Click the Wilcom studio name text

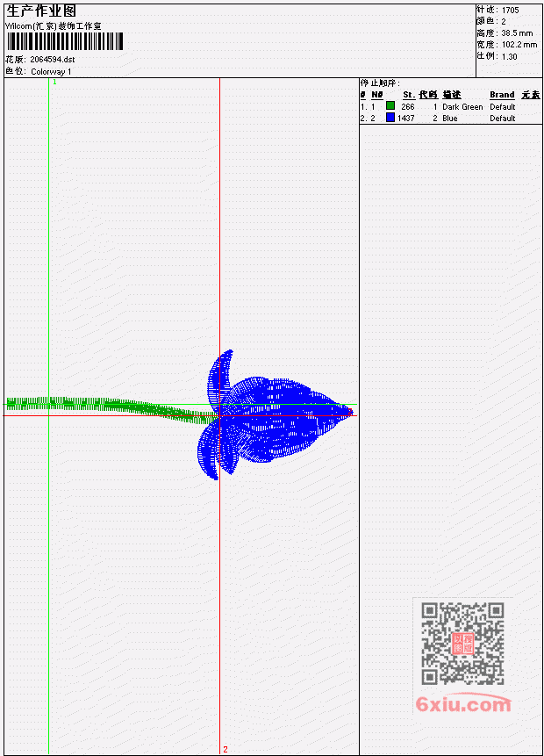click(x=54, y=26)
